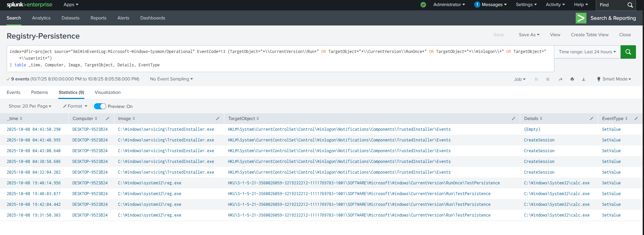Open the Job dropdown menu
The image size is (644, 235).
(520, 79)
